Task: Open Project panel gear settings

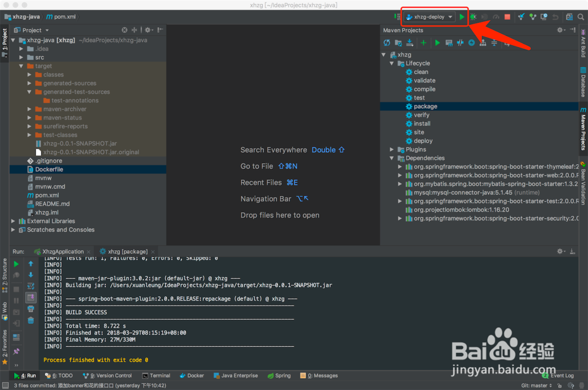Action: [149, 30]
